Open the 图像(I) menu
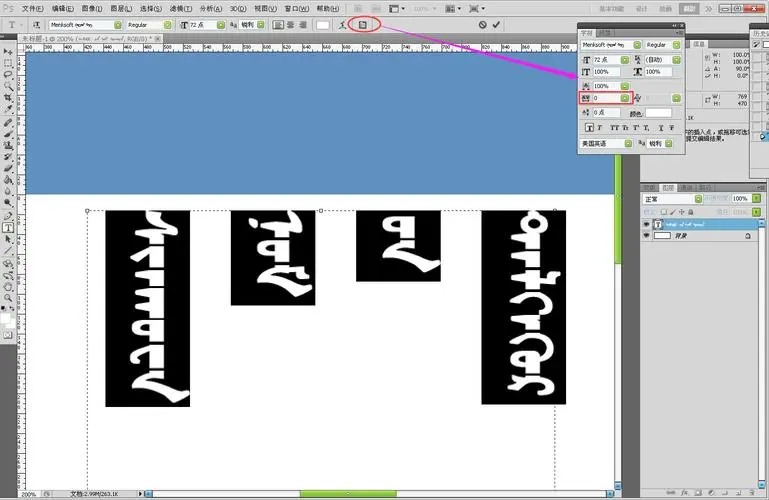 (x=92, y=8)
